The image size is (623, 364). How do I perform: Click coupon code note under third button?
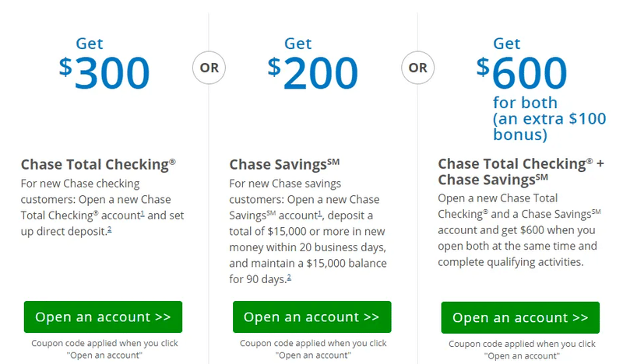point(522,350)
